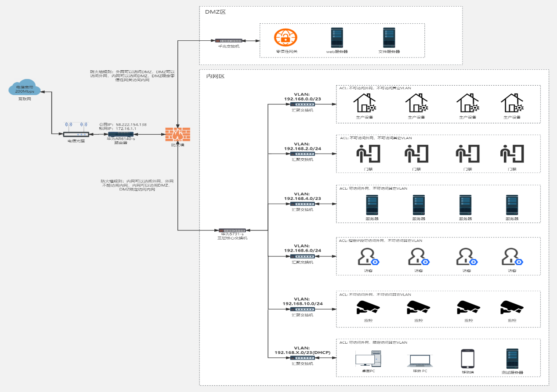Click the DMZ区 zone title text
557x392 pixels.
[x=215, y=12]
